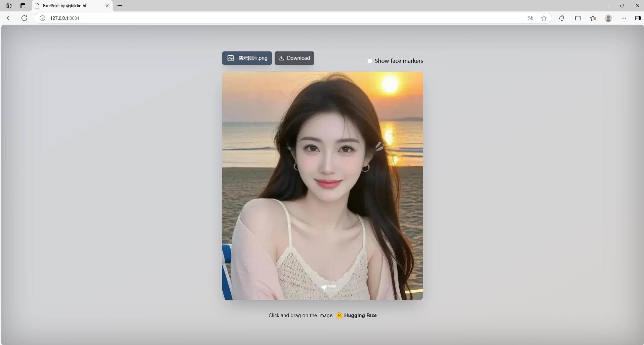Open the Copilot sidebar icon
This screenshot has width=644, height=345.
pyautogui.click(x=638, y=18)
